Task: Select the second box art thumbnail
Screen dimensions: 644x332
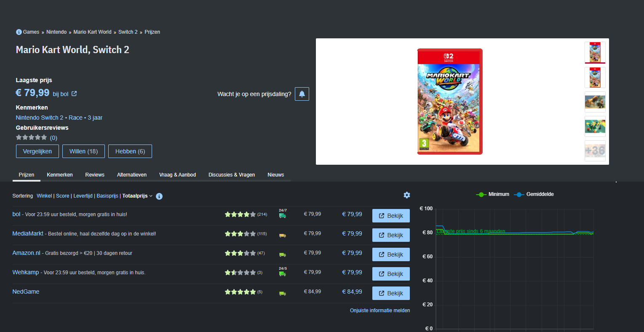Action: pos(595,77)
